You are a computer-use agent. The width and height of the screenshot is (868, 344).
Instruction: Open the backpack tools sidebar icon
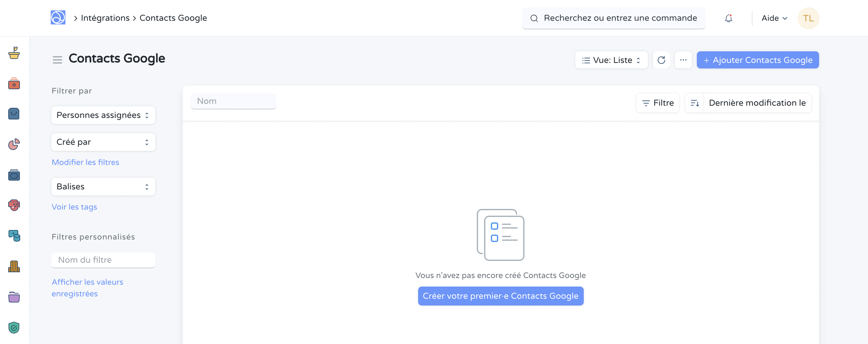[x=14, y=206]
